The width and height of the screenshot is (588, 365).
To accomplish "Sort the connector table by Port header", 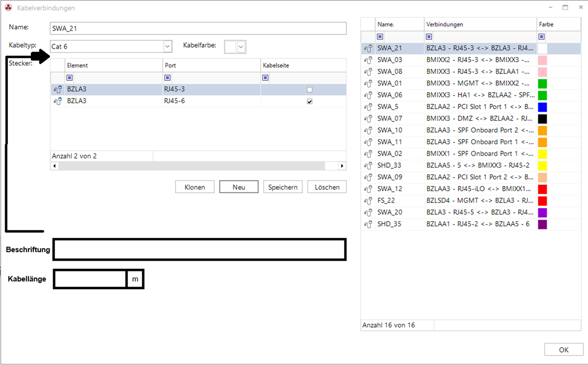I will pyautogui.click(x=211, y=65).
